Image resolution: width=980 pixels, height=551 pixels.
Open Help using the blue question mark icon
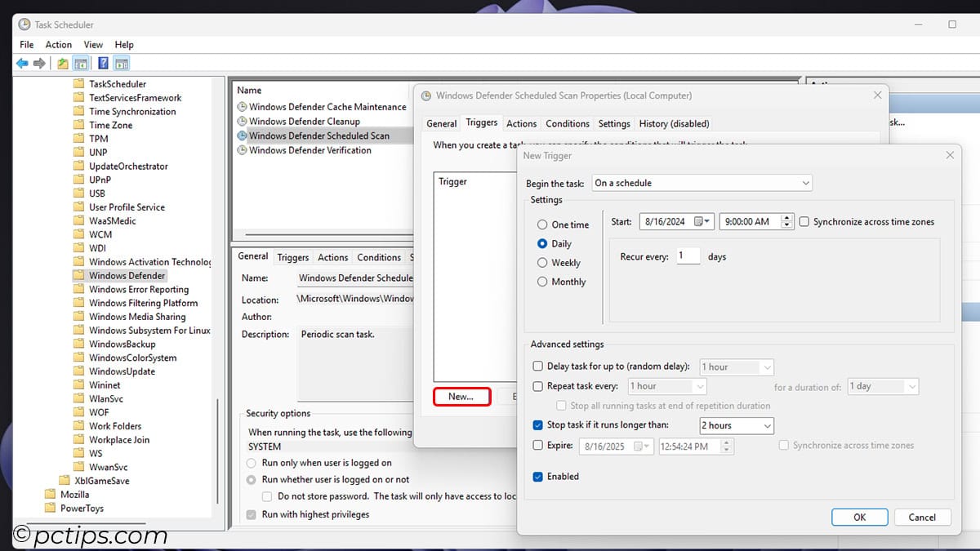point(103,63)
